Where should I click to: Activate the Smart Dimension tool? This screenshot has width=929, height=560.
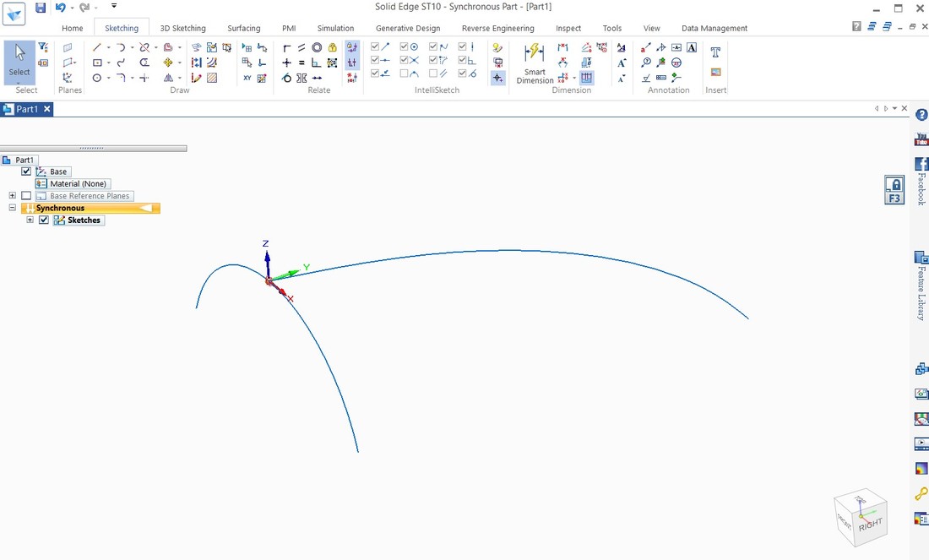[535, 63]
